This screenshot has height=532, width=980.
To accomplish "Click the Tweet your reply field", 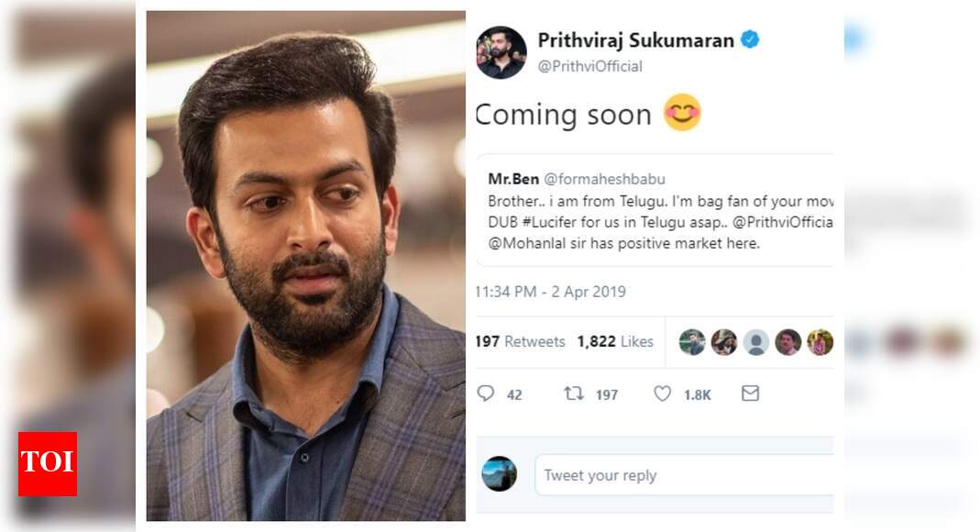I will pos(683,475).
